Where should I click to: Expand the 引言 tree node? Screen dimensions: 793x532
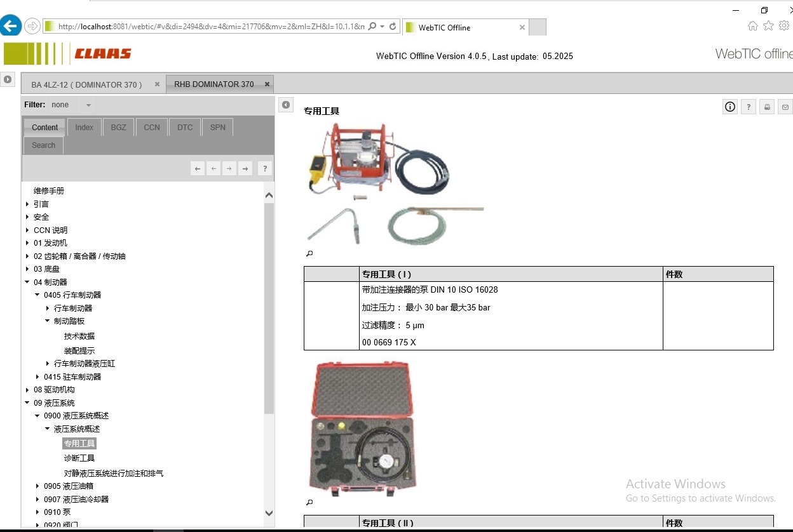[27, 204]
